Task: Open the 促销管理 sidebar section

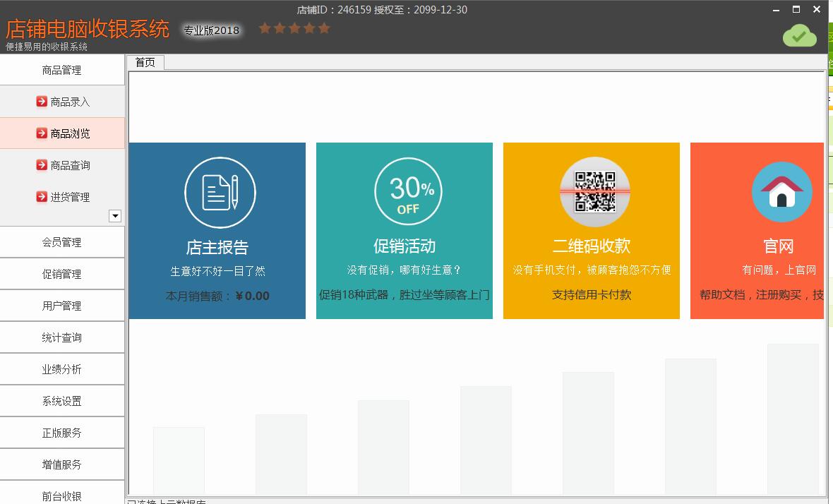Action: (x=62, y=274)
